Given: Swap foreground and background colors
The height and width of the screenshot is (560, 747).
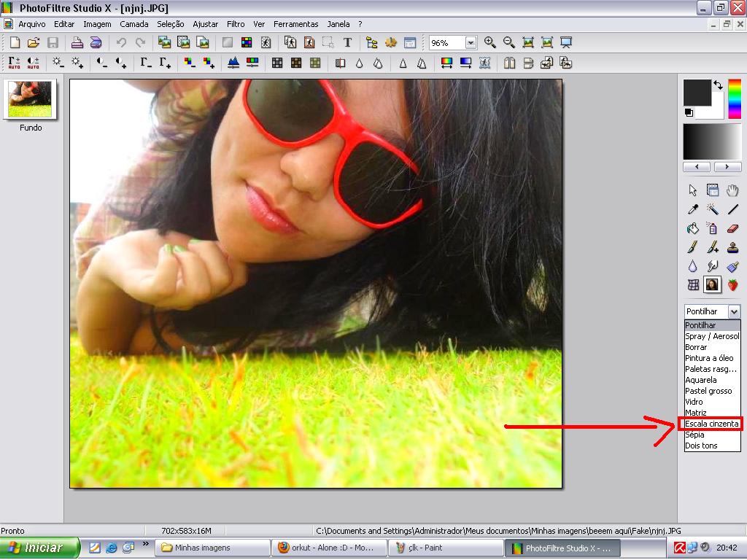Looking at the screenshot, I should 718,85.
